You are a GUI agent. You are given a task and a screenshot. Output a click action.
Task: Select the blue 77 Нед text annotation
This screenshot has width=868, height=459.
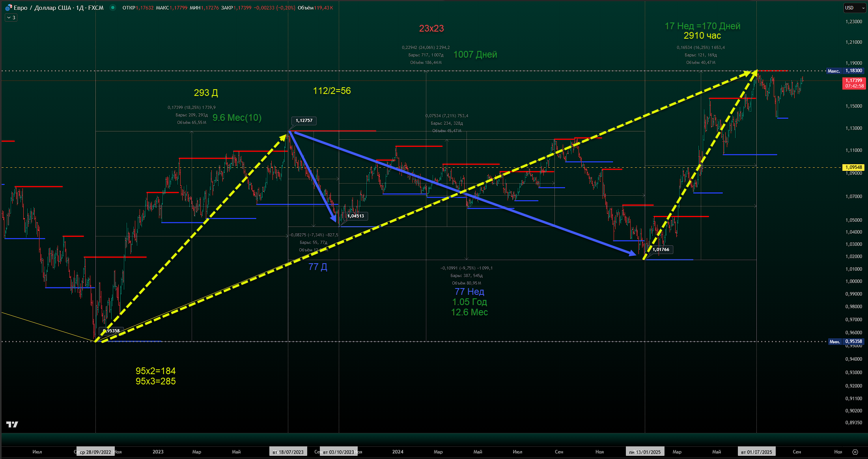469,292
